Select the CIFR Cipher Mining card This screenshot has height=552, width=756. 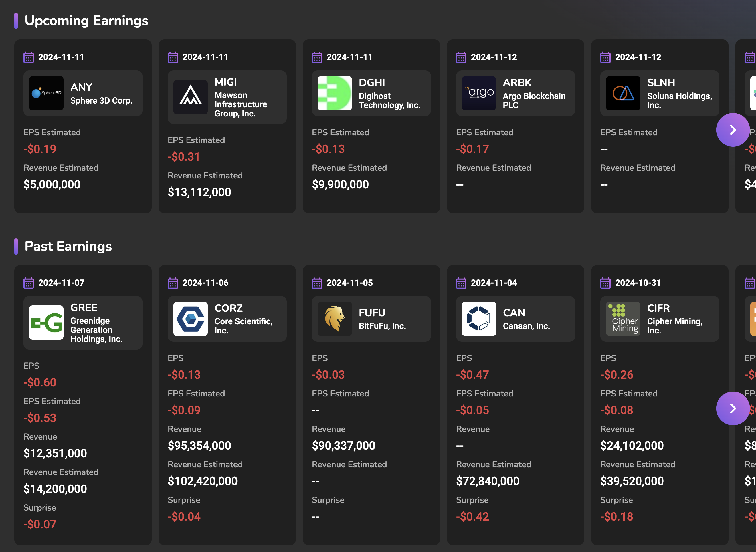659,404
